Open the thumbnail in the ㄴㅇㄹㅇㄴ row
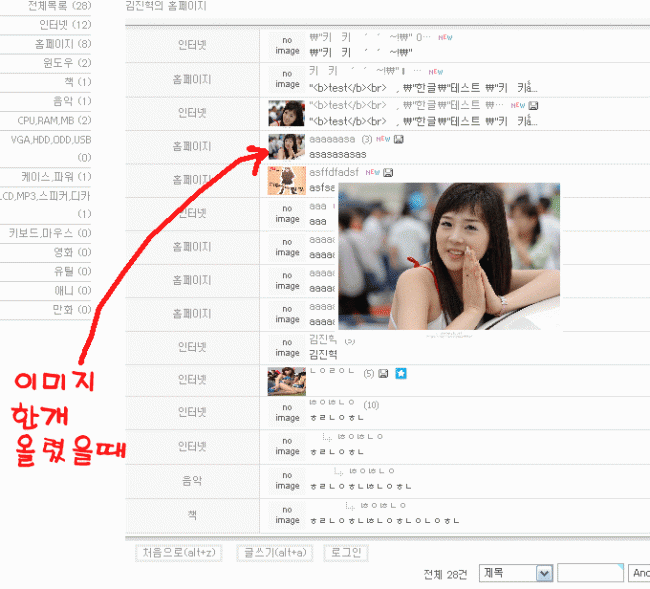 (x=286, y=381)
